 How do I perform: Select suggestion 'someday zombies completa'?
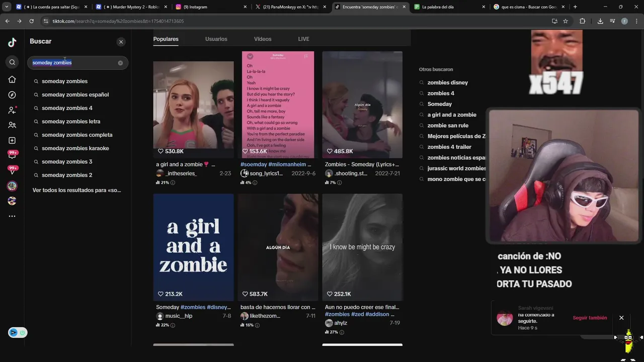pyautogui.click(x=77, y=135)
